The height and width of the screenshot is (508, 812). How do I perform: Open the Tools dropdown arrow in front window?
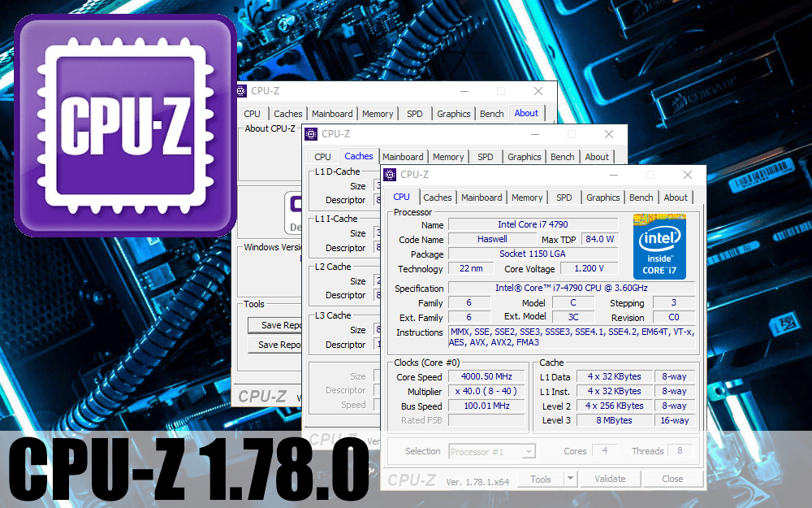pyautogui.click(x=570, y=479)
